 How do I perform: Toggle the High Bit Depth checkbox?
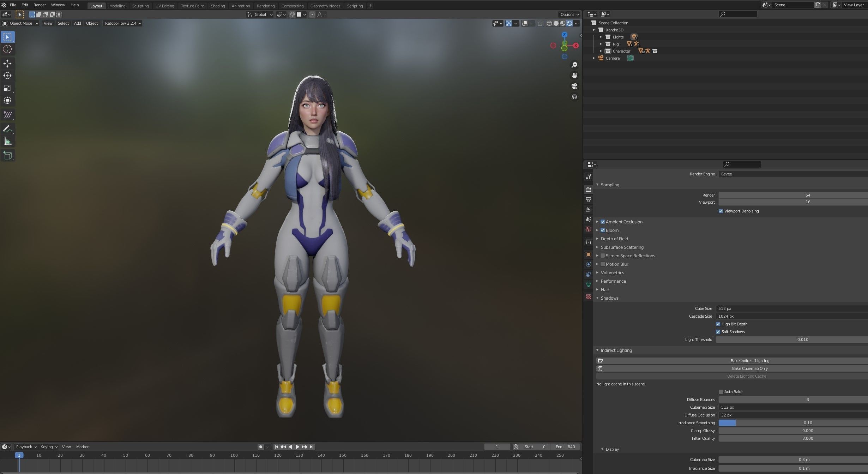(x=718, y=324)
